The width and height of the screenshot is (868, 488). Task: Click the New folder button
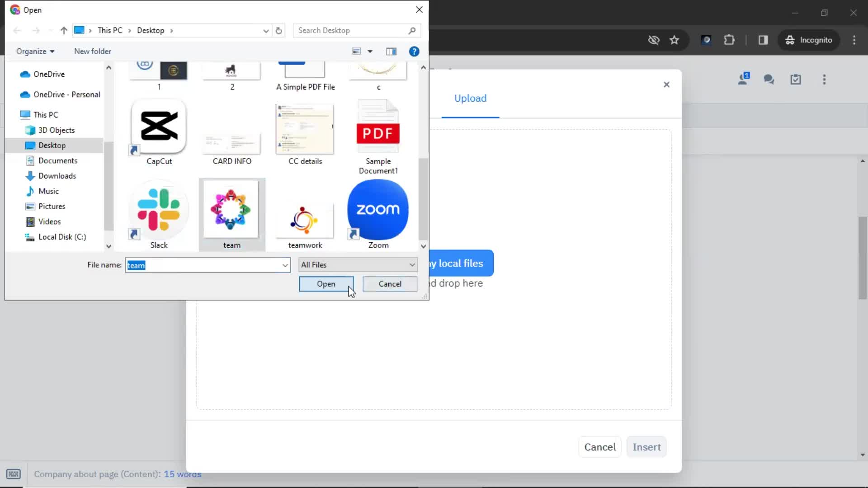click(x=93, y=52)
